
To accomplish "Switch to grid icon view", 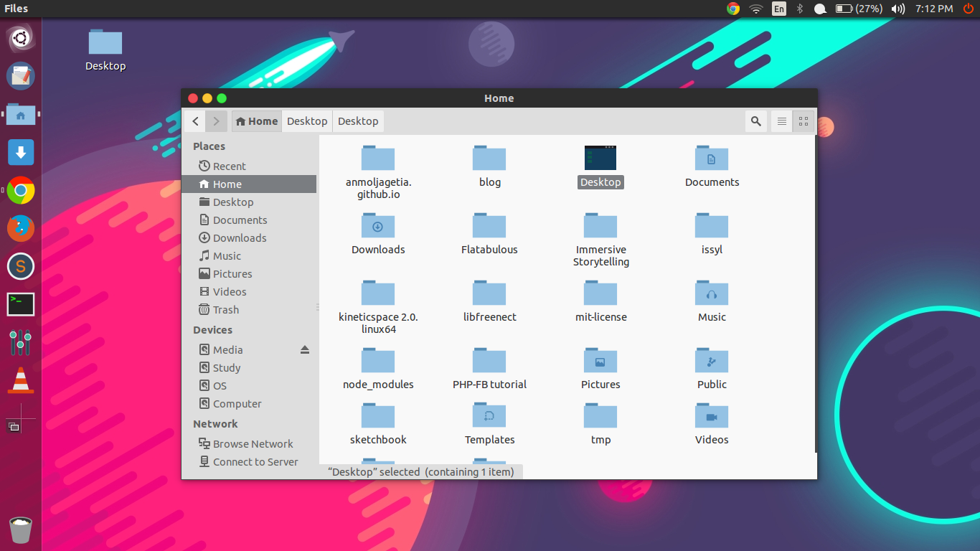I will 804,121.
